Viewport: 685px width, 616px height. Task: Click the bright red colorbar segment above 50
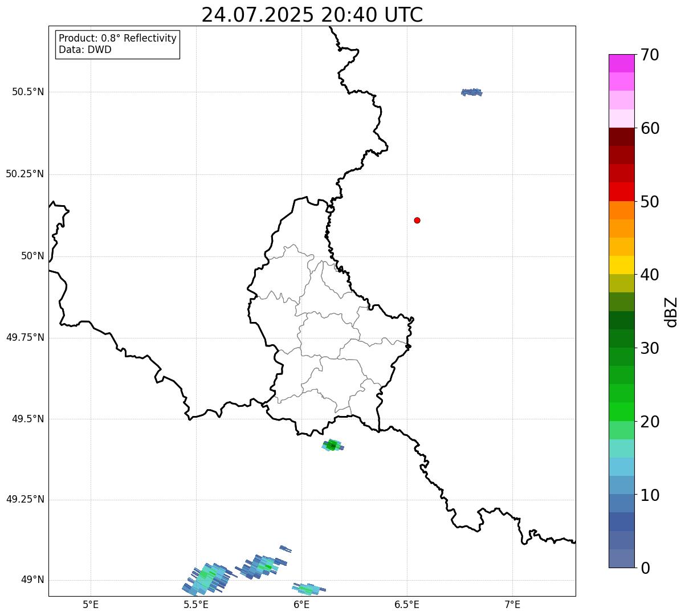[621, 191]
